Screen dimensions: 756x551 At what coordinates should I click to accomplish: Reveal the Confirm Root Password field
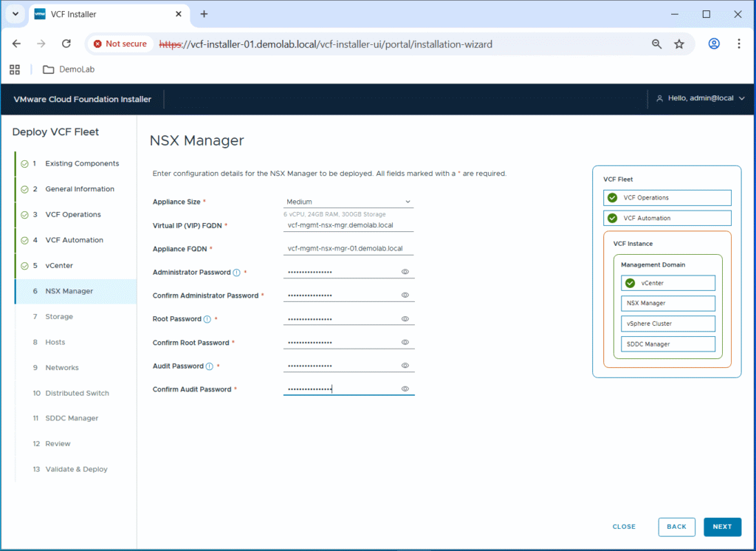click(x=405, y=343)
